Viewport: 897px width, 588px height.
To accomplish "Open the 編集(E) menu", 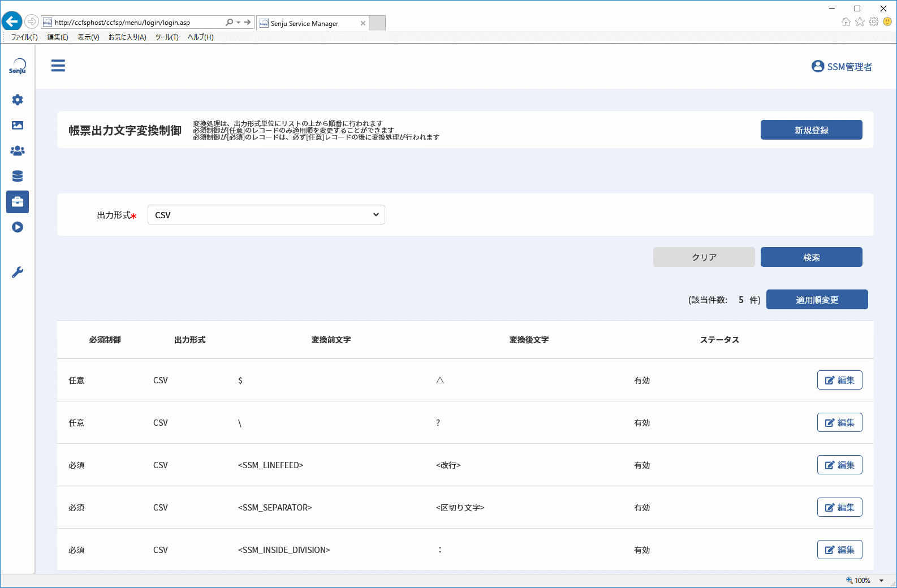I will [58, 37].
